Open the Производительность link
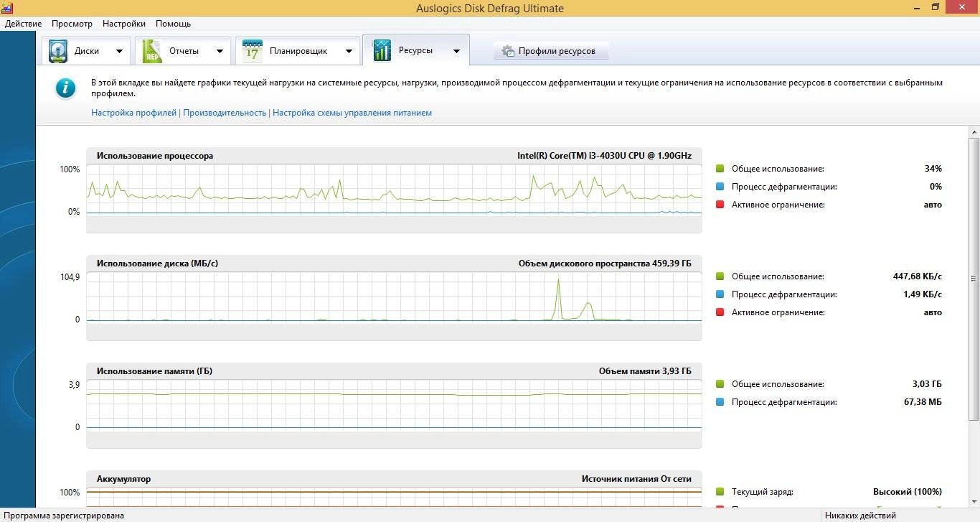Viewport: 980px width, 522px height. 225,113
